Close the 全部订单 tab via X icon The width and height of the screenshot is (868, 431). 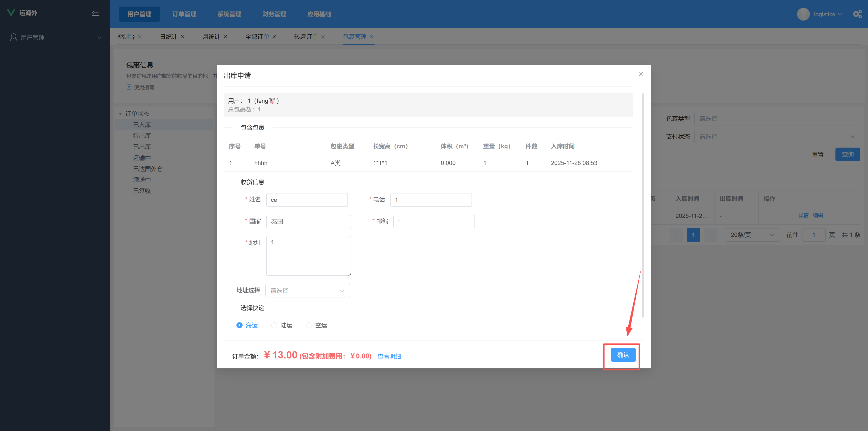click(x=274, y=37)
